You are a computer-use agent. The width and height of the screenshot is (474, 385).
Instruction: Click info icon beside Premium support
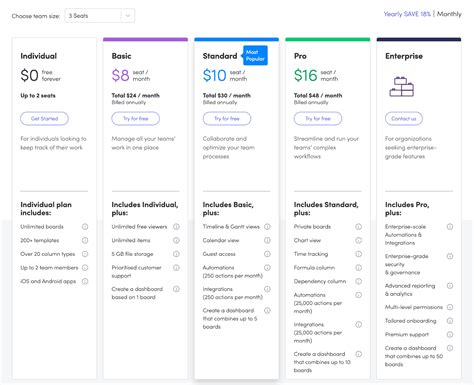tap(450, 334)
